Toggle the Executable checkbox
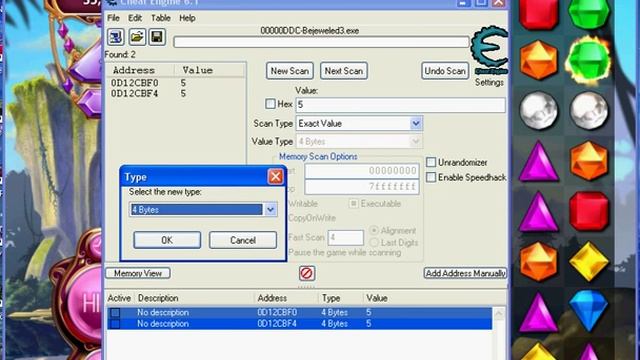Image resolution: width=640 pixels, height=360 pixels. point(353,203)
